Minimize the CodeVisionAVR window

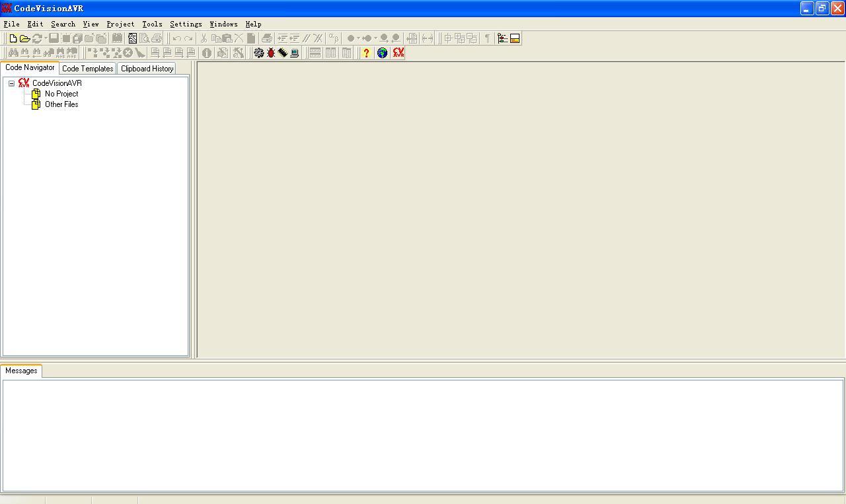click(x=807, y=9)
